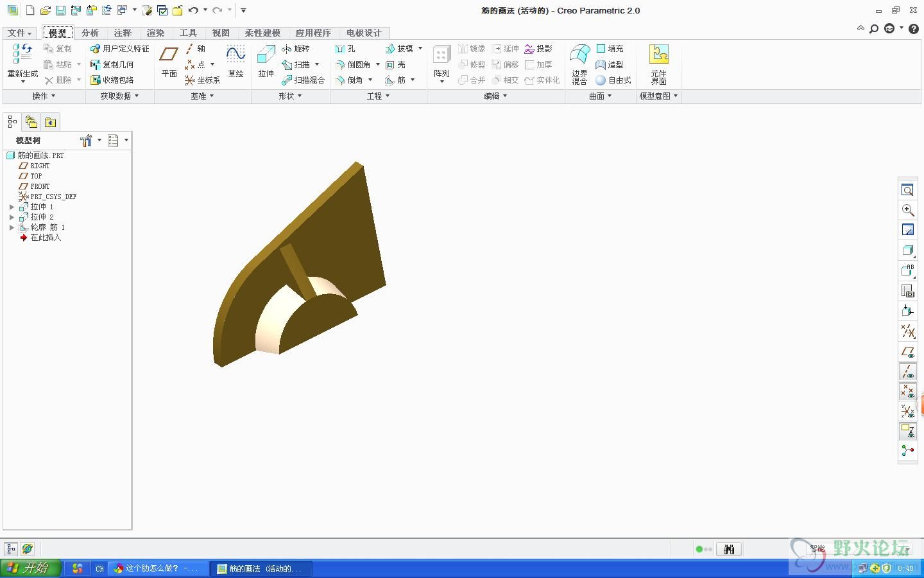The image size is (924, 578).
Task: Switch to the 视图 ribbon tab
Action: [221, 33]
